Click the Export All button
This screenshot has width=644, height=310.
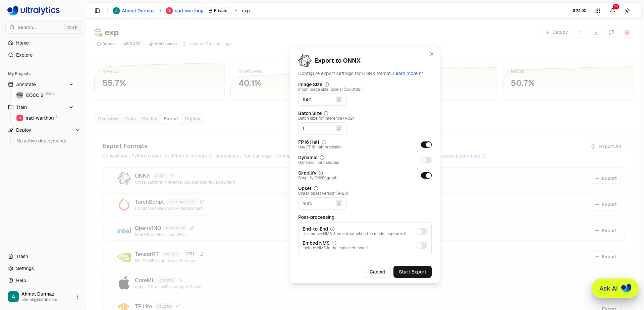click(x=606, y=146)
